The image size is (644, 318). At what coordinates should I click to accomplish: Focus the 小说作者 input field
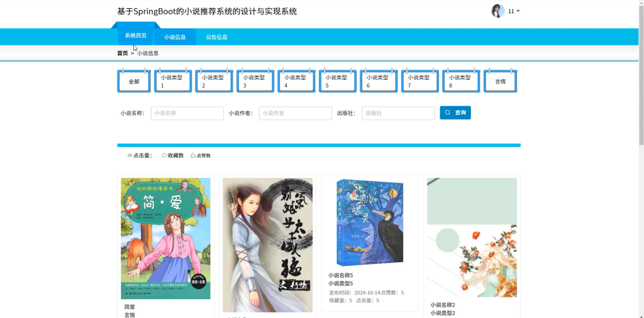click(296, 113)
